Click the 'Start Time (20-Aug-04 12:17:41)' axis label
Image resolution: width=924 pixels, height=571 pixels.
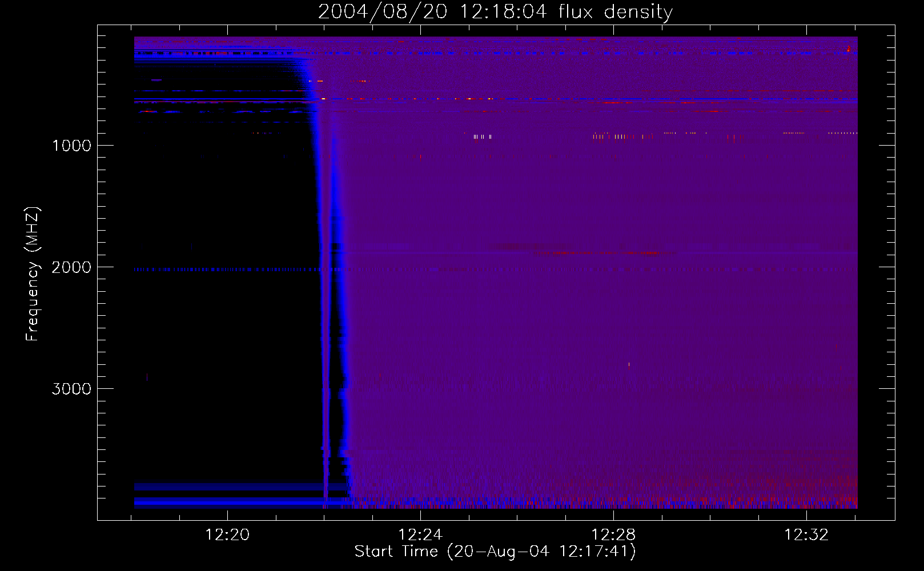[495, 552]
